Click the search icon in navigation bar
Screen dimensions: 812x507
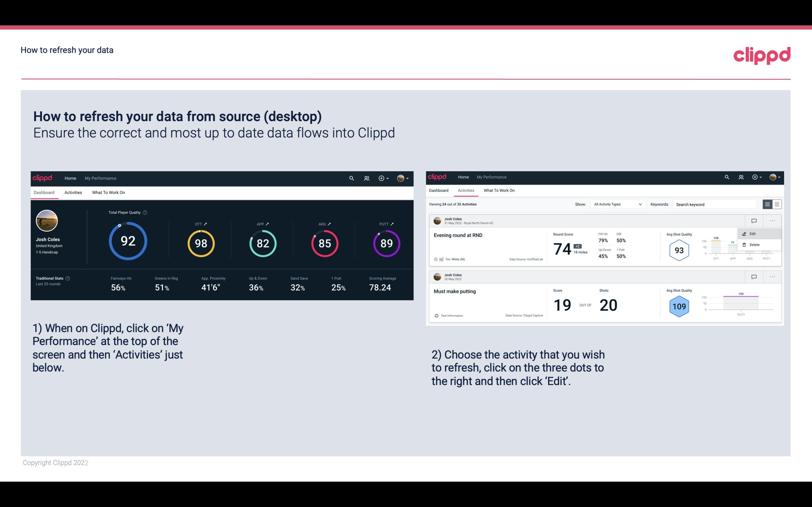[350, 178]
